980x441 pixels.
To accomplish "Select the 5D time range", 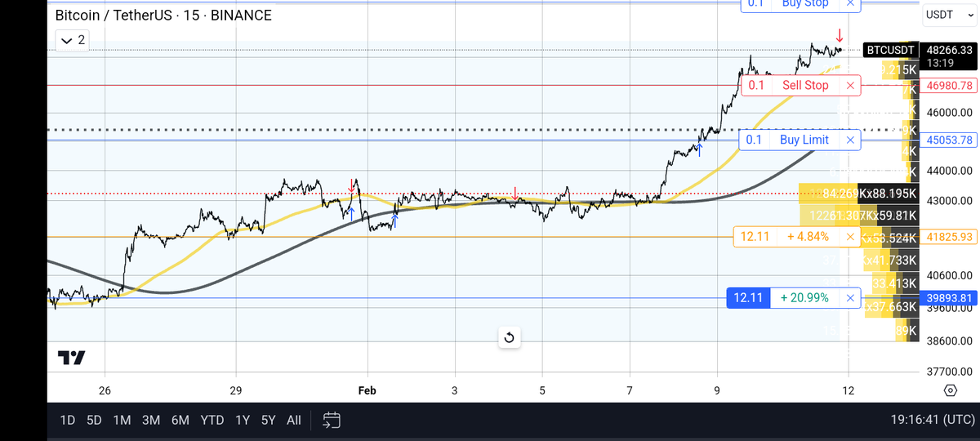I will click(95, 421).
